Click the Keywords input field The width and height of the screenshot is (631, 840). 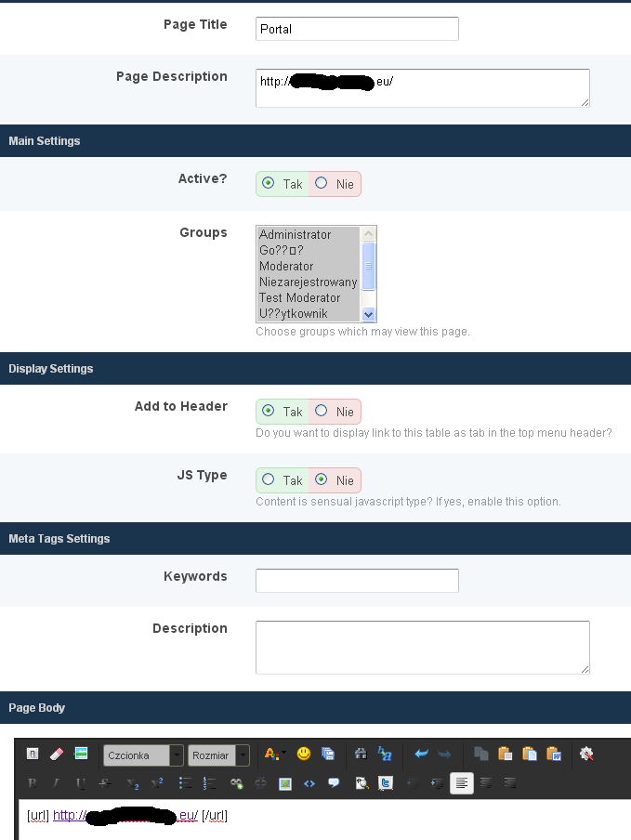tap(357, 581)
